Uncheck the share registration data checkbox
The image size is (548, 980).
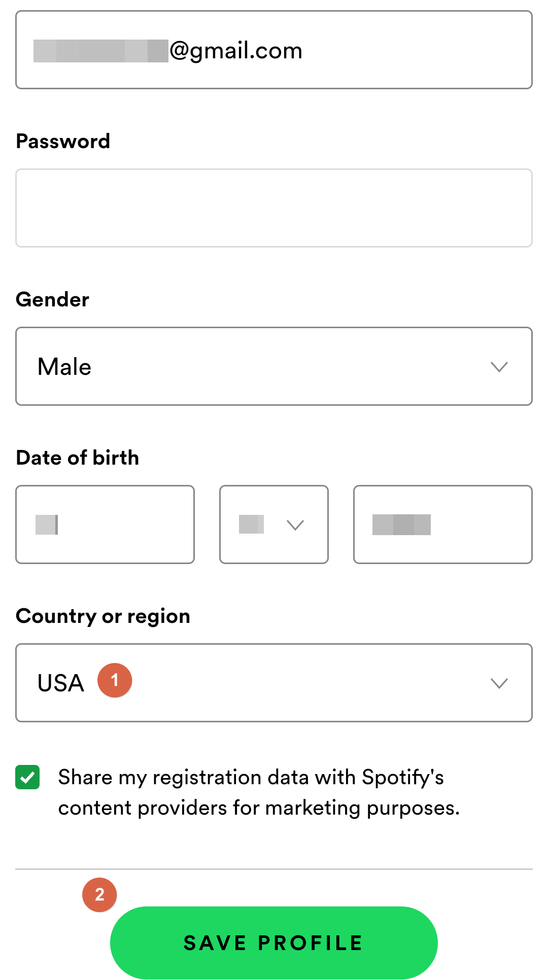[x=27, y=777]
